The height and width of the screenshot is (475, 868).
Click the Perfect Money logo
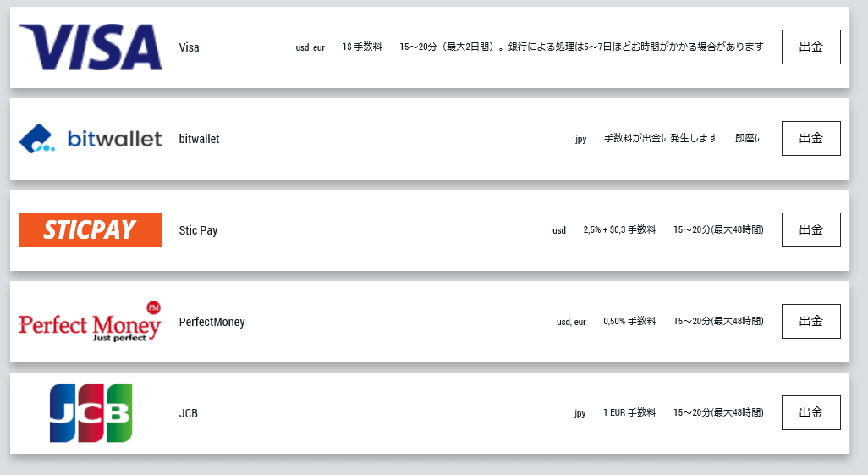tap(91, 322)
